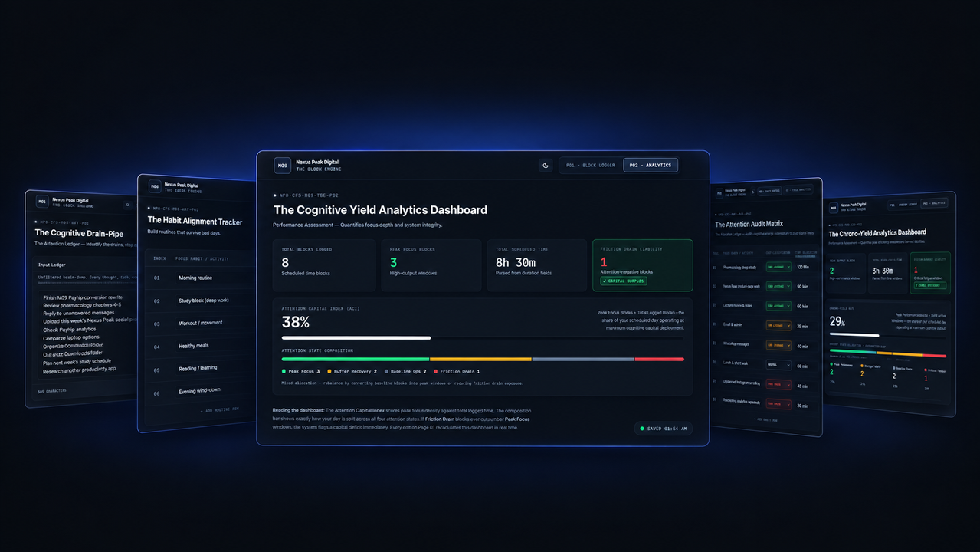Click Pharmacology deep study activity in Audit Matrix
The width and height of the screenshot is (980, 552).
pyautogui.click(x=739, y=268)
